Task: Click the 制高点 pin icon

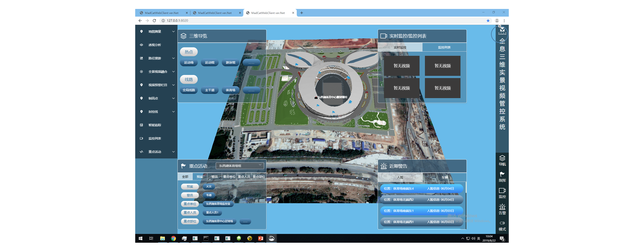Action: (142, 98)
